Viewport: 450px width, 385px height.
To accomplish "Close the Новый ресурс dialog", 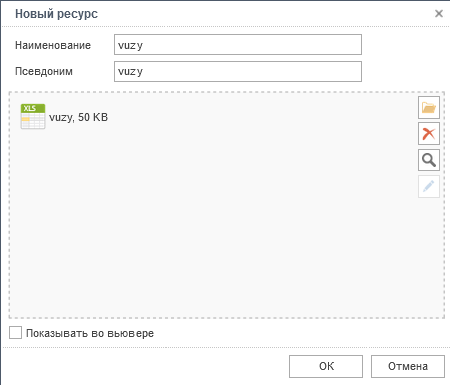I will pyautogui.click(x=439, y=13).
